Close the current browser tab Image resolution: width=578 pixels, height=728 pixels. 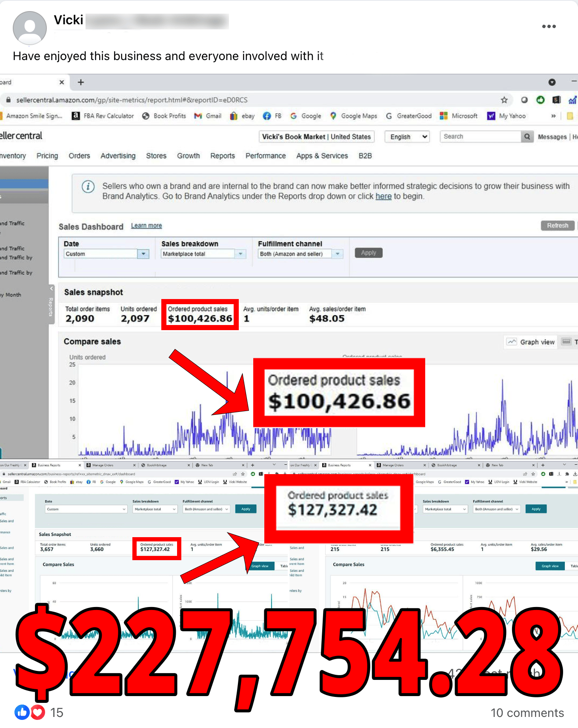click(62, 82)
